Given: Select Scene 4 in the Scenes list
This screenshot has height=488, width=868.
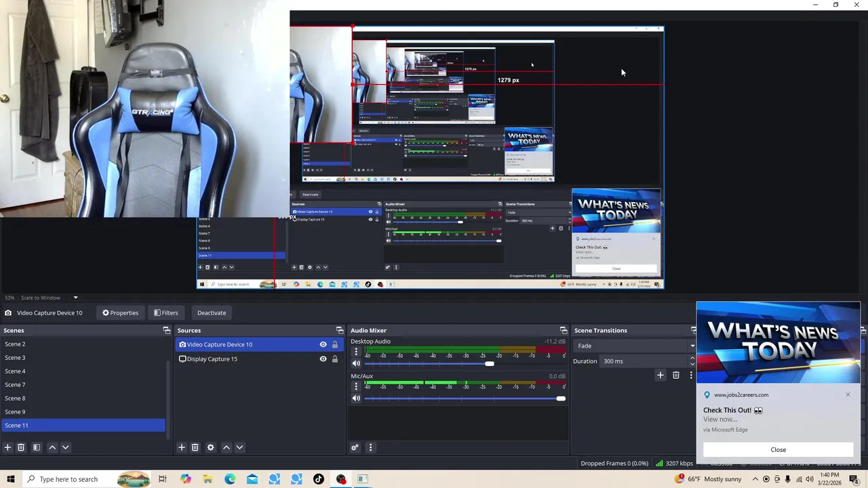Looking at the screenshot, I should coord(83,371).
